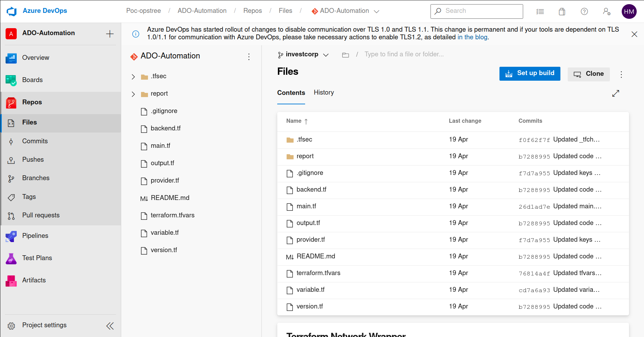Select backend.tf in the repository tree
Image resolution: width=644 pixels, height=337 pixels.
coord(165,129)
